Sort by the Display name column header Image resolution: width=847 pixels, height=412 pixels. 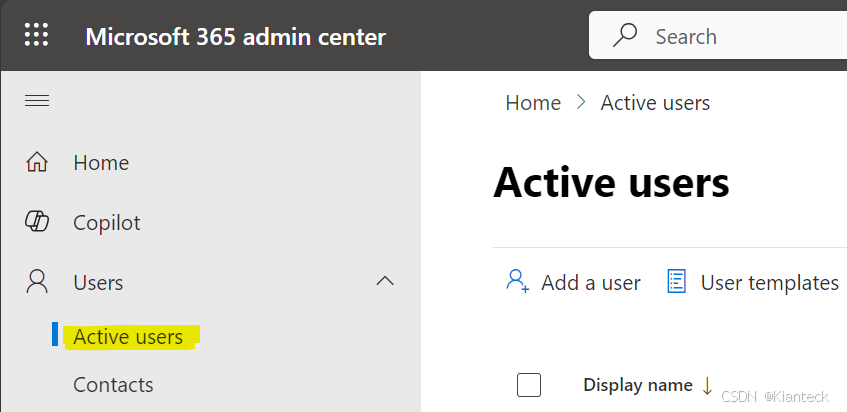click(637, 385)
